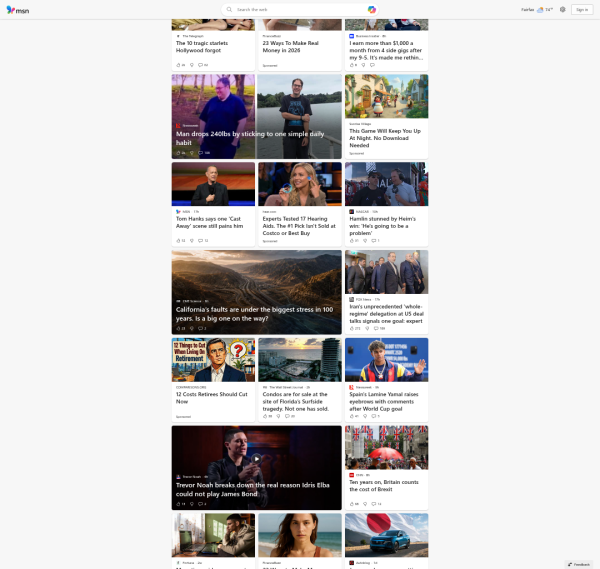
Task: Like the '$1,000 a month side gigs' story
Action: pyautogui.click(x=353, y=65)
